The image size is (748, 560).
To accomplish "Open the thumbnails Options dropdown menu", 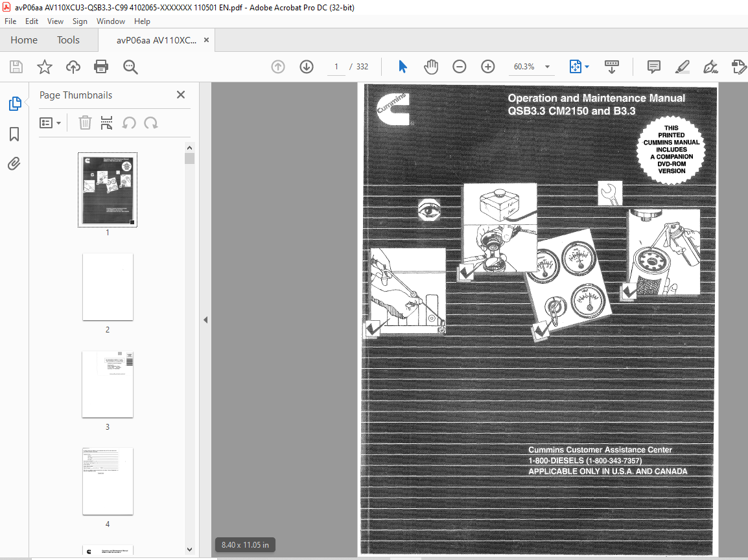I will point(50,123).
